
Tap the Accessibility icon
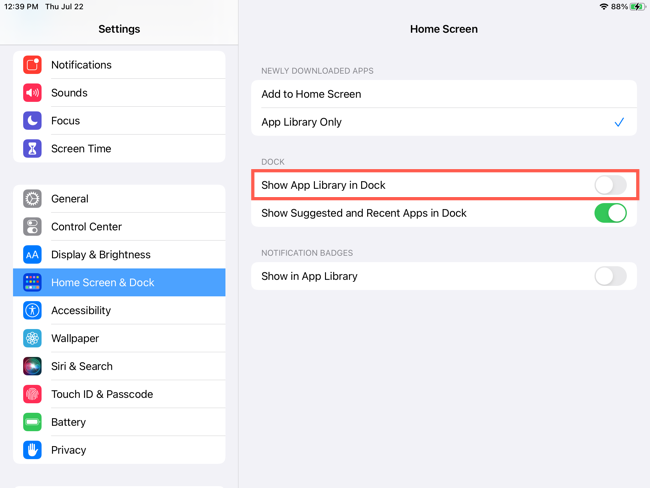[x=32, y=311]
